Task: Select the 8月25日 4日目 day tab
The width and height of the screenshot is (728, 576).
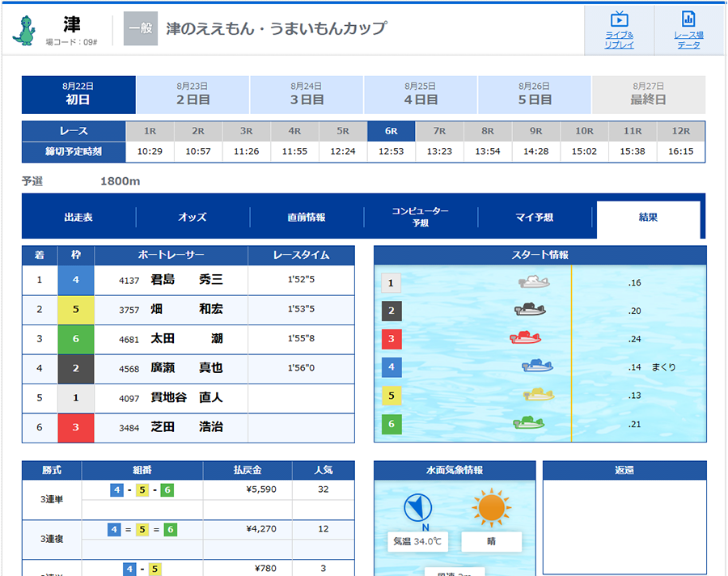Action: [421, 95]
